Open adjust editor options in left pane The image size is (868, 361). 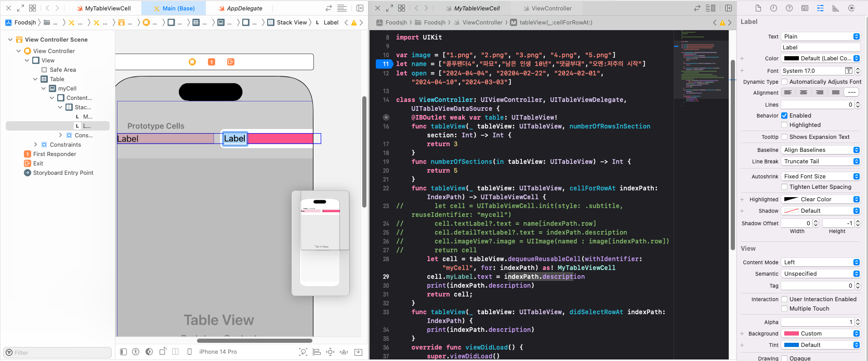click(342, 8)
